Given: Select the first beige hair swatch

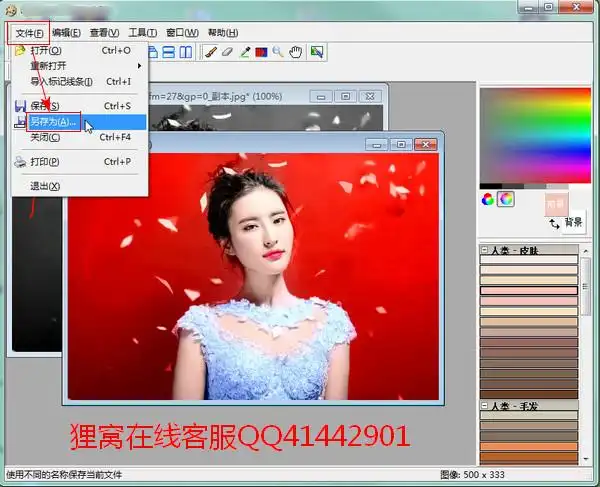Looking at the screenshot, I should click(x=529, y=415).
